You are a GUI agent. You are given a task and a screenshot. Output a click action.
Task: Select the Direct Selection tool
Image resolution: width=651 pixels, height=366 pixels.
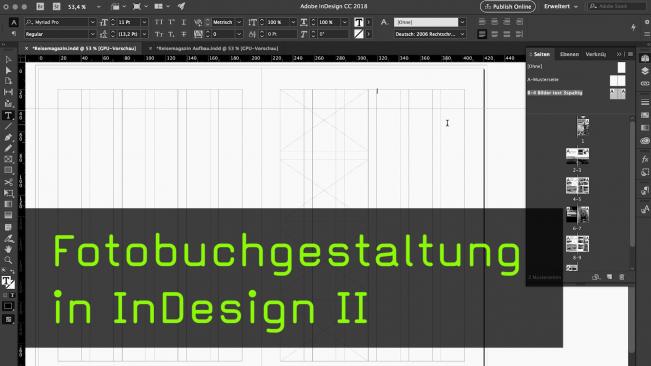(x=8, y=71)
